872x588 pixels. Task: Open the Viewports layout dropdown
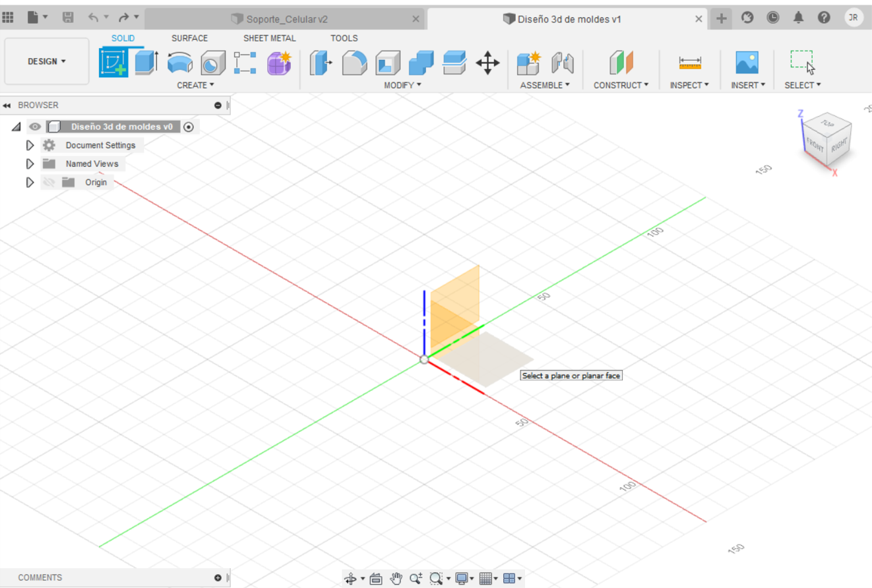pyautogui.click(x=513, y=579)
